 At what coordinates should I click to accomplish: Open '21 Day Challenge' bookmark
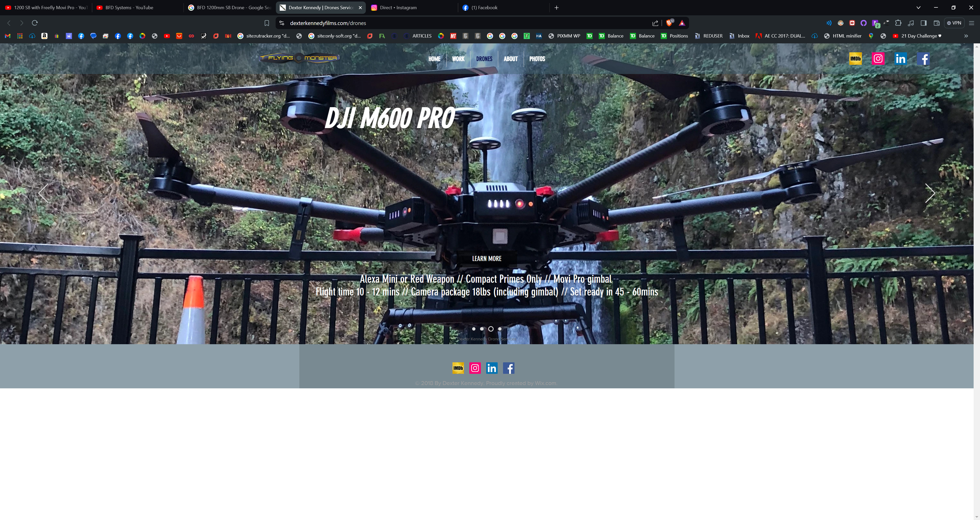point(917,36)
